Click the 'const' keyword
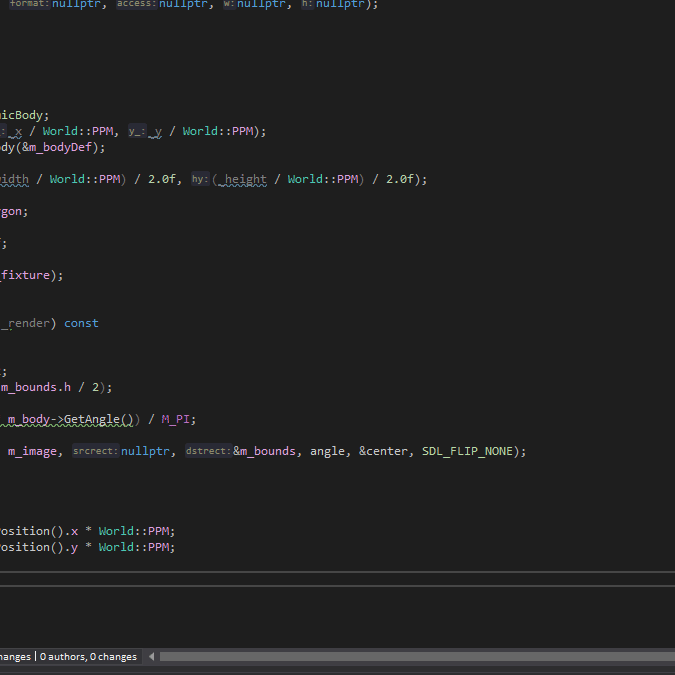 pos(81,323)
